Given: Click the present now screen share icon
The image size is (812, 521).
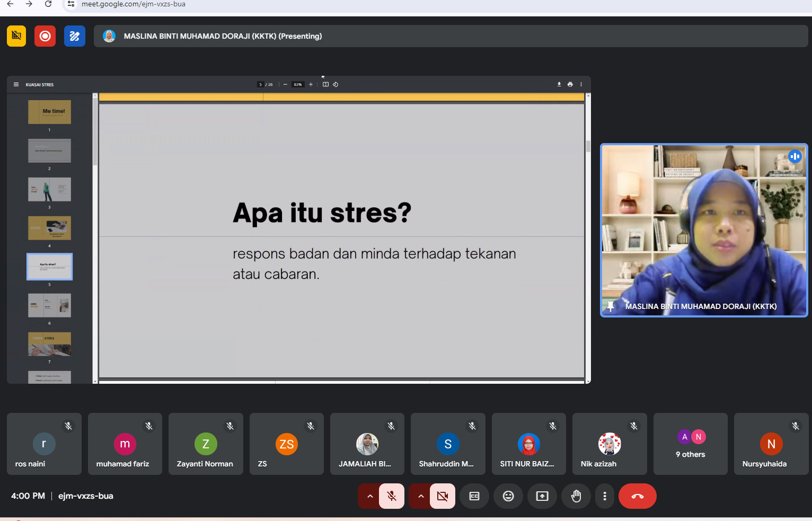Looking at the screenshot, I should pos(542,496).
